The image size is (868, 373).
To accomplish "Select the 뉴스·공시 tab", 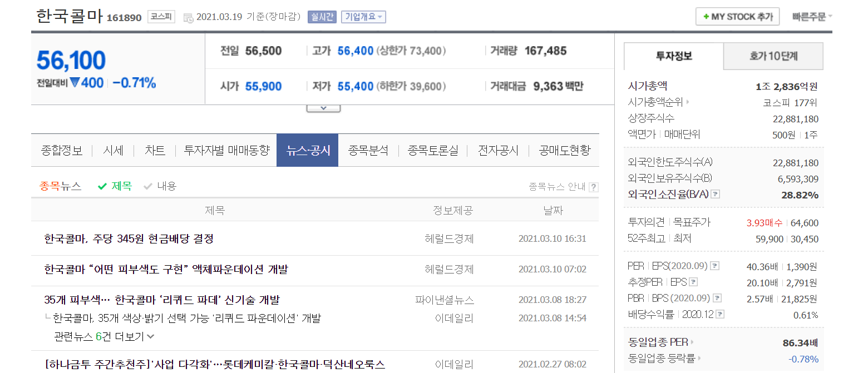I will click(x=308, y=150).
